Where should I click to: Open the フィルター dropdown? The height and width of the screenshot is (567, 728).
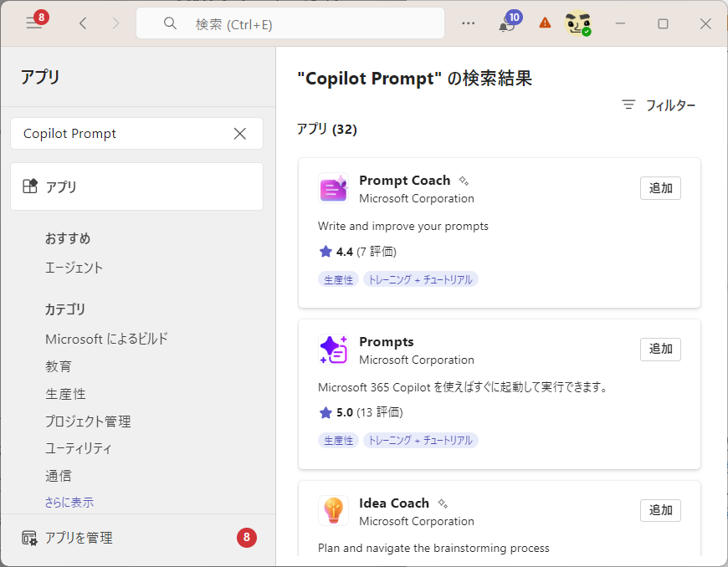(x=659, y=105)
